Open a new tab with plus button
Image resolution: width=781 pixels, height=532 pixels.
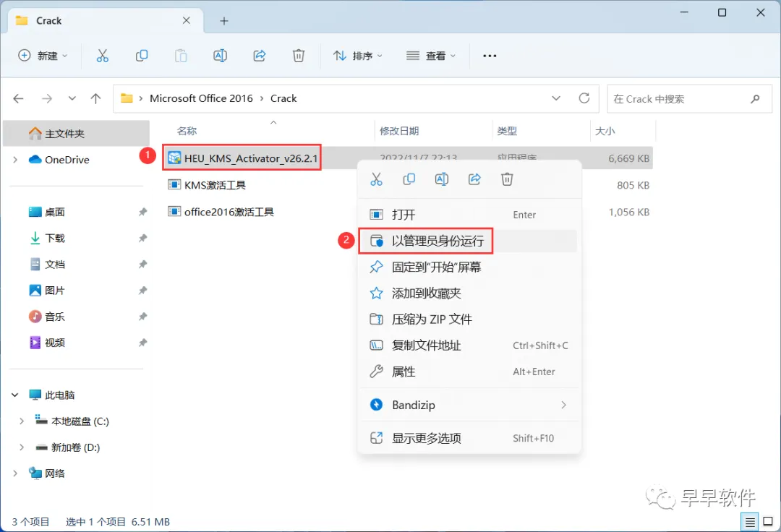(224, 21)
